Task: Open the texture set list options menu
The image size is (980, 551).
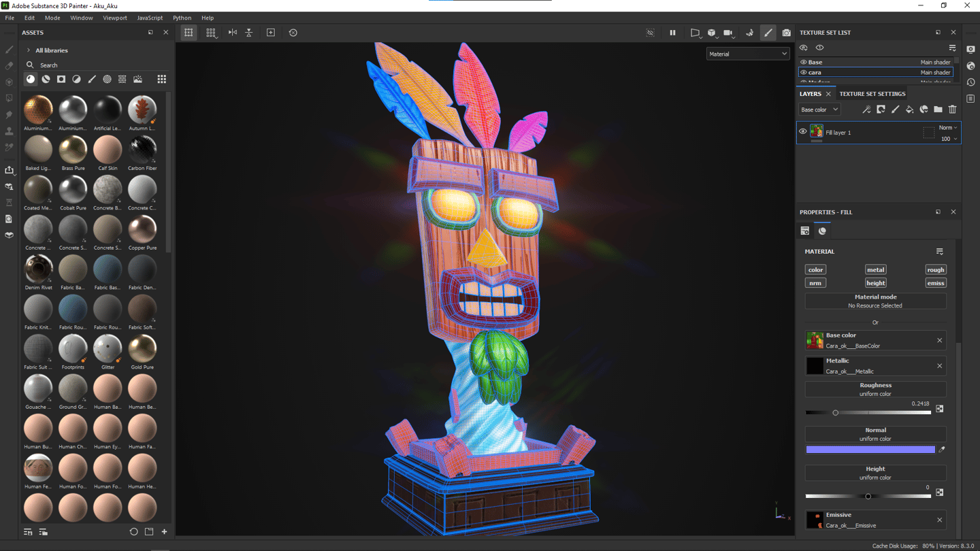Action: tap(952, 48)
